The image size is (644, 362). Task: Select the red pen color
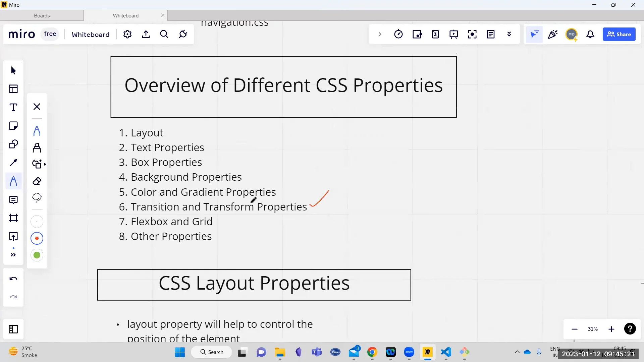pyautogui.click(x=37, y=239)
